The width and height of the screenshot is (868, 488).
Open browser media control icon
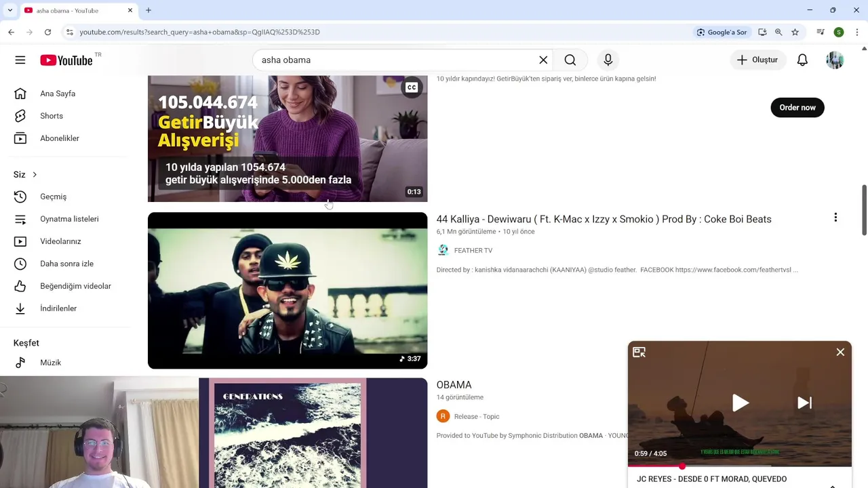821,32
